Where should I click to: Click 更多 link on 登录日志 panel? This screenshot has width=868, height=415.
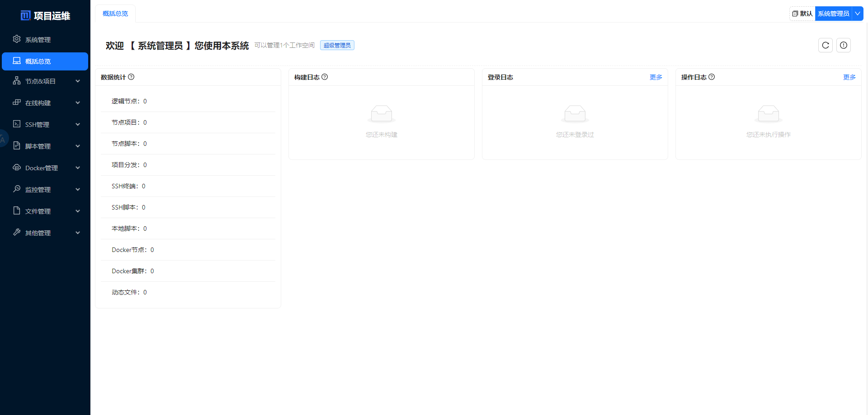point(656,77)
